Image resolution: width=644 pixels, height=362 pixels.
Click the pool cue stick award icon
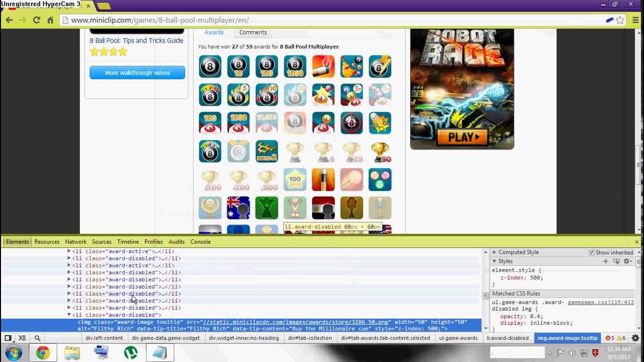point(323,179)
